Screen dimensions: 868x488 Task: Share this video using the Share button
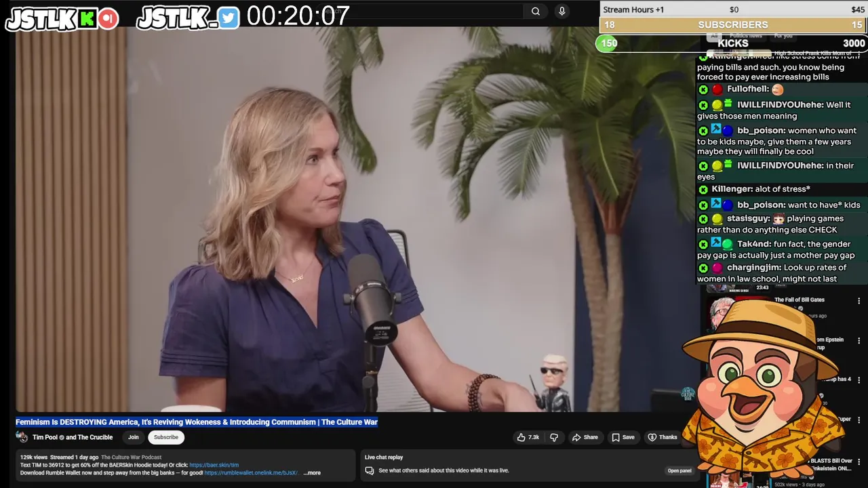click(585, 437)
